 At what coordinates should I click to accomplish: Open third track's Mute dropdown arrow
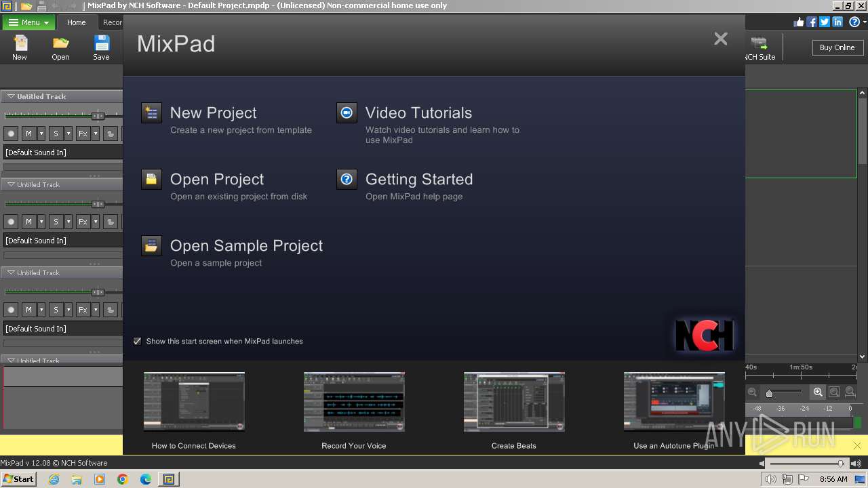click(41, 310)
